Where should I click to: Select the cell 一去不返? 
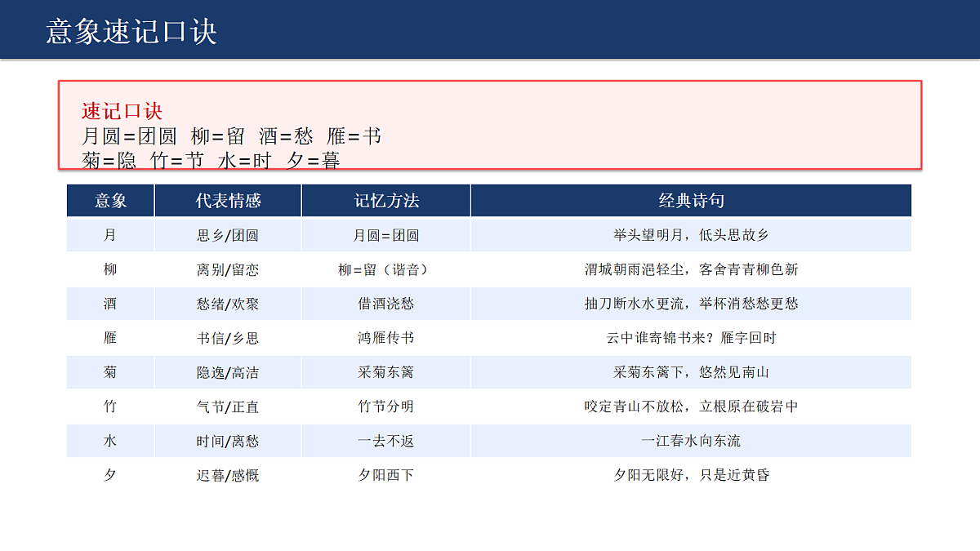pyautogui.click(x=386, y=441)
